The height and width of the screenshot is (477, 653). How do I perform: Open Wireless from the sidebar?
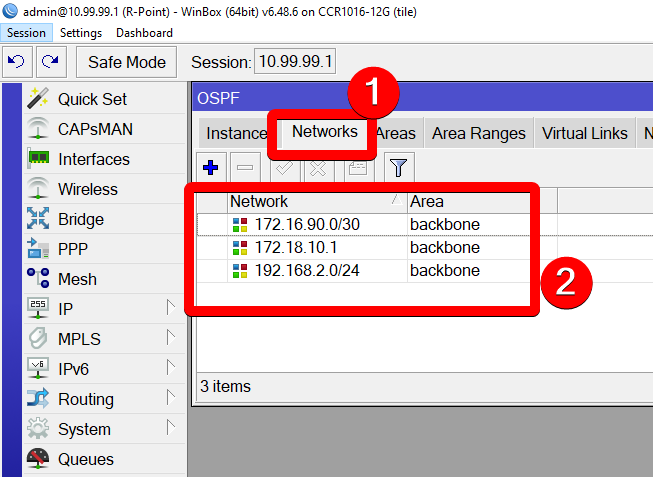(x=87, y=189)
